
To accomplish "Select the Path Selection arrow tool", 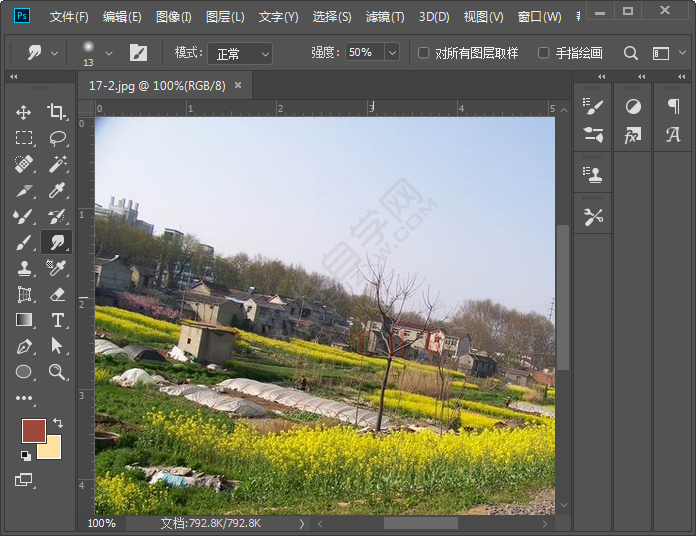I will [x=57, y=346].
